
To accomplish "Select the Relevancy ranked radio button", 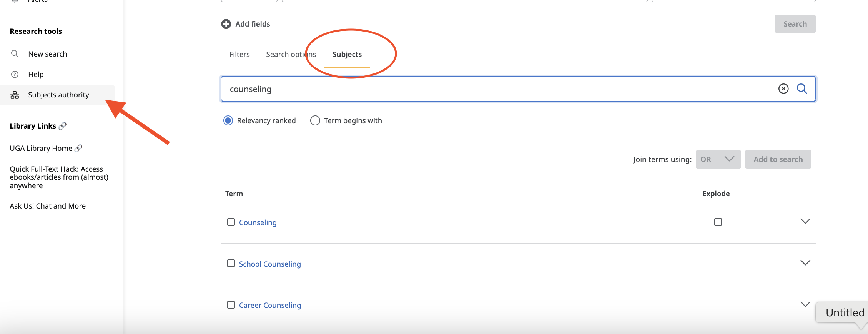I will (x=228, y=120).
